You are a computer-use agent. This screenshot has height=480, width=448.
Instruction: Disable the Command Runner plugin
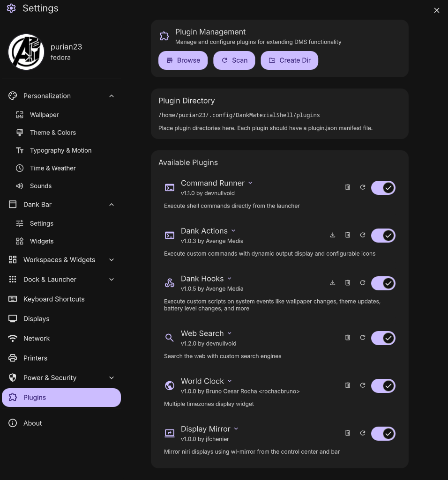(x=383, y=187)
